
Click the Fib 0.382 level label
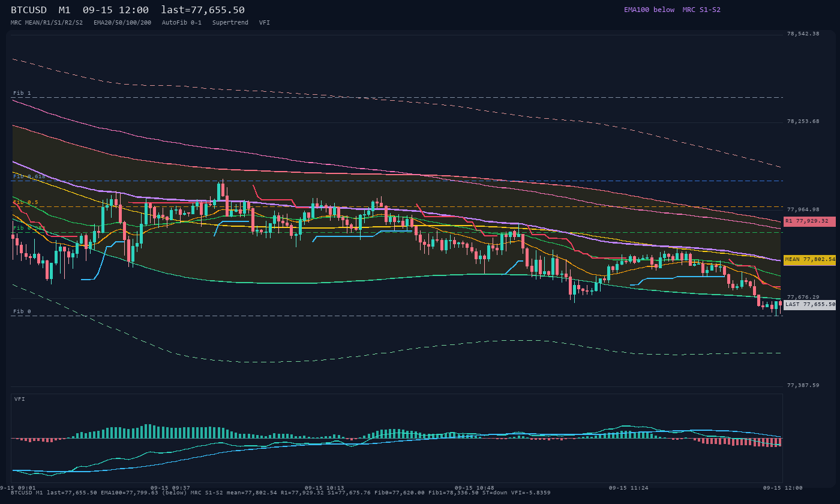29,229
